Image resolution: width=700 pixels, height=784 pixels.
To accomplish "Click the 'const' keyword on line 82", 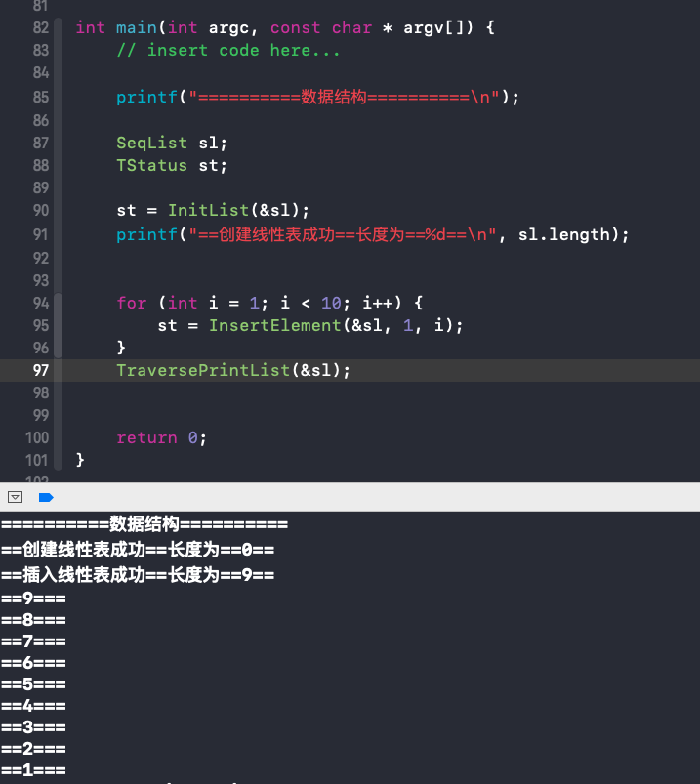I will (295, 28).
